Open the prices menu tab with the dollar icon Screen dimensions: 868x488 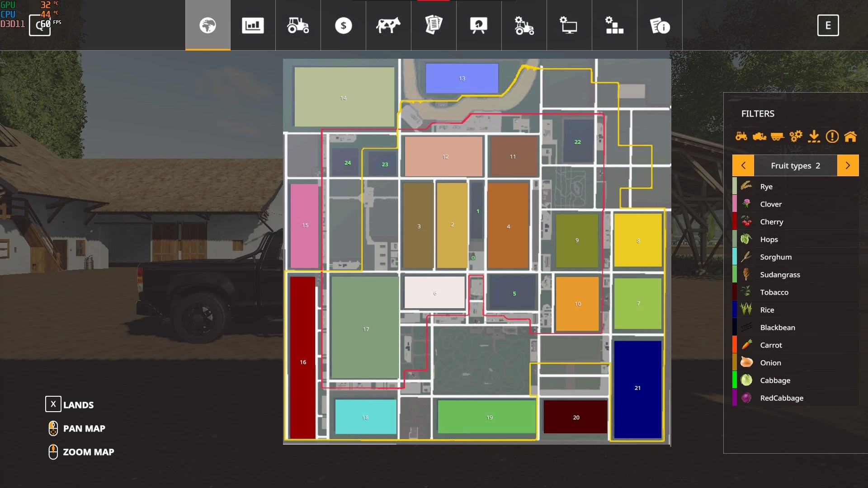(343, 25)
